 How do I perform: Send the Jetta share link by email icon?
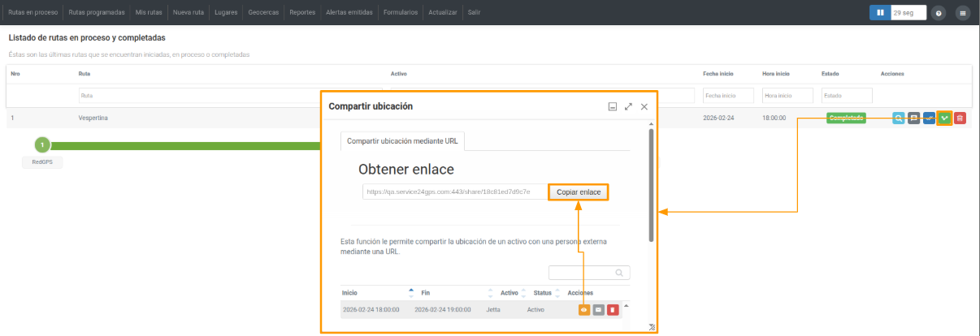click(x=598, y=309)
